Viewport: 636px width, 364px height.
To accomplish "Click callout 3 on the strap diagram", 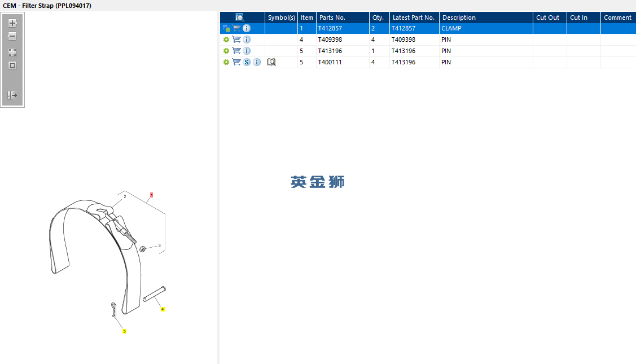I will 159,245.
